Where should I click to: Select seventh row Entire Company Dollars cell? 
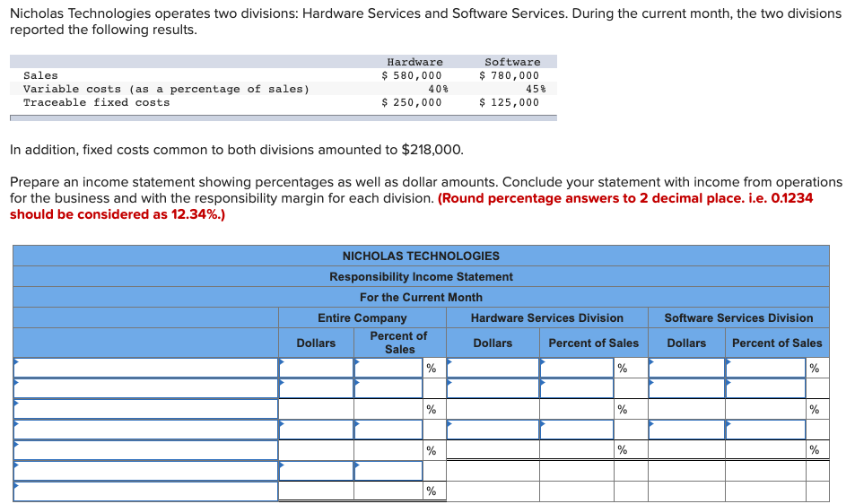click(x=317, y=491)
